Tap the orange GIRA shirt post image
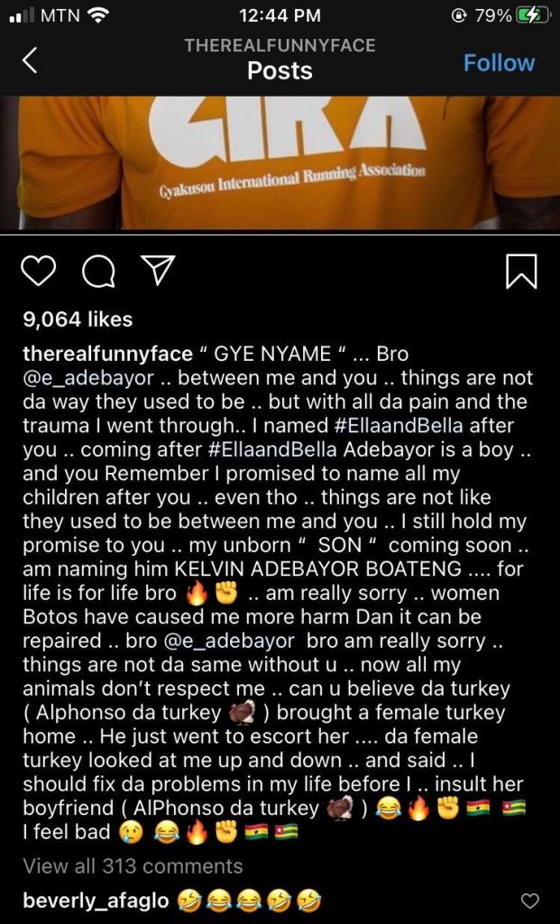The image size is (560, 924). pyautogui.click(x=280, y=163)
